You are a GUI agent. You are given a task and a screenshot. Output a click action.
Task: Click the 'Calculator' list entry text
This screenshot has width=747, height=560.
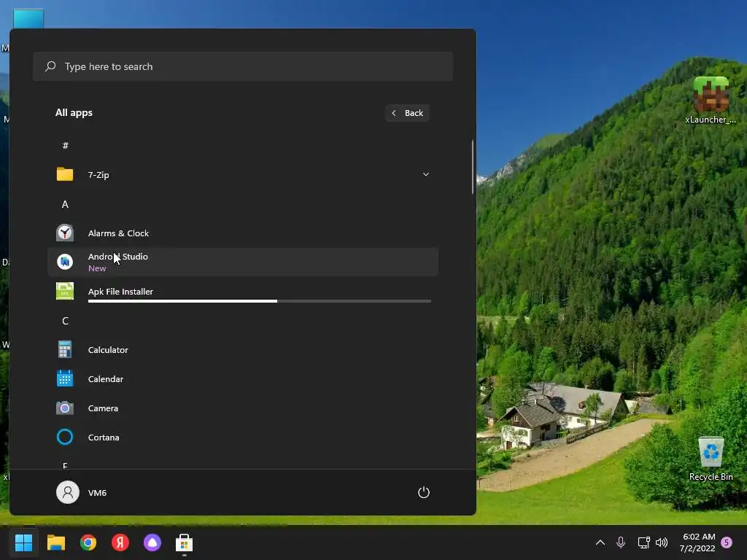tap(108, 349)
